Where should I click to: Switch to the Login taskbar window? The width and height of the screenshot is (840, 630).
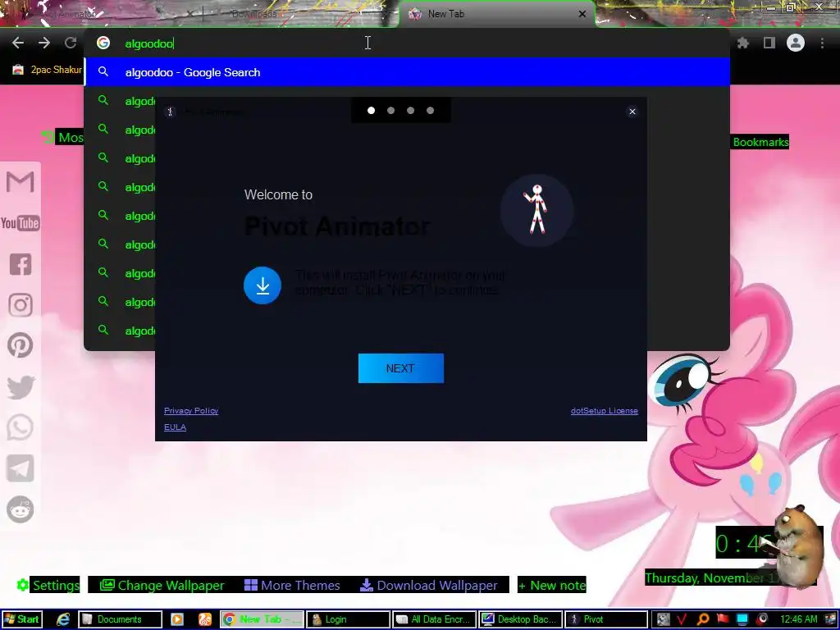pyautogui.click(x=348, y=619)
